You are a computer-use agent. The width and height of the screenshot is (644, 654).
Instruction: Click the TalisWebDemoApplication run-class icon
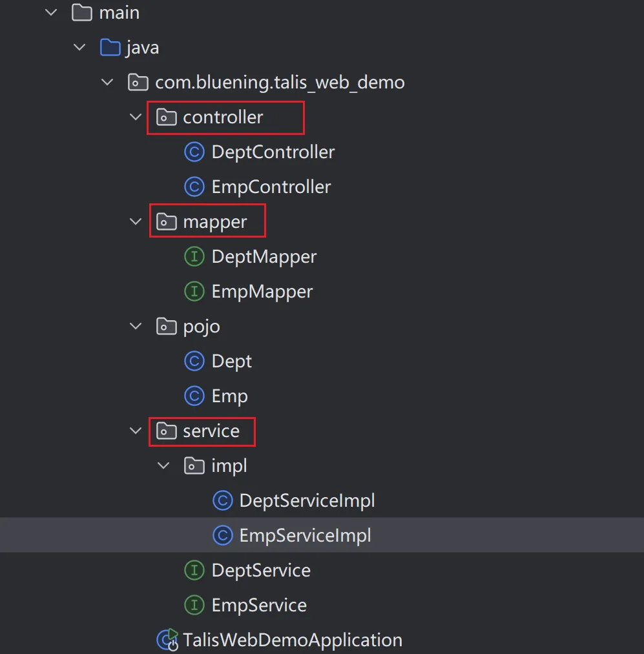click(x=167, y=640)
